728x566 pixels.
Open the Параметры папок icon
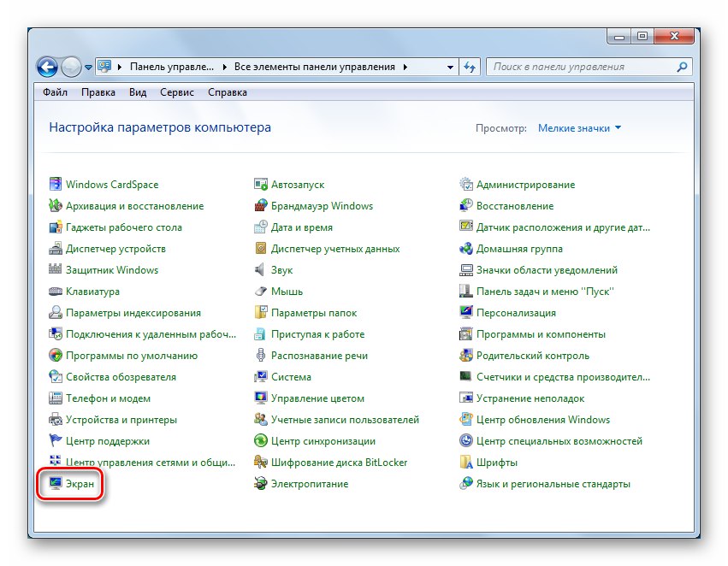[x=260, y=313]
